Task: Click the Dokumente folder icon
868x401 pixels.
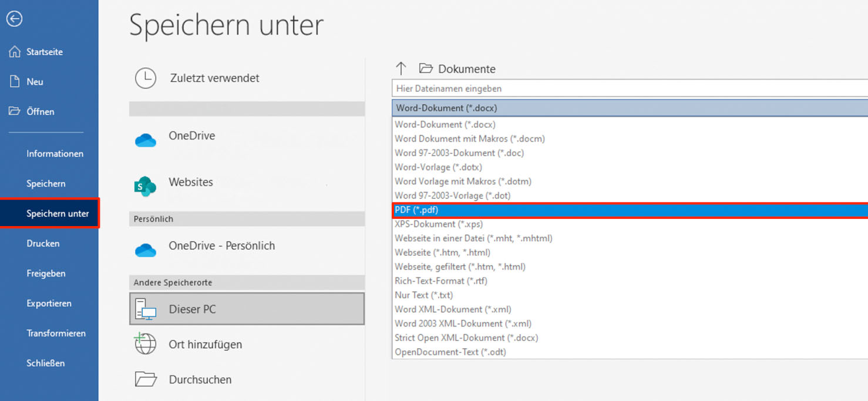Action: pos(426,68)
